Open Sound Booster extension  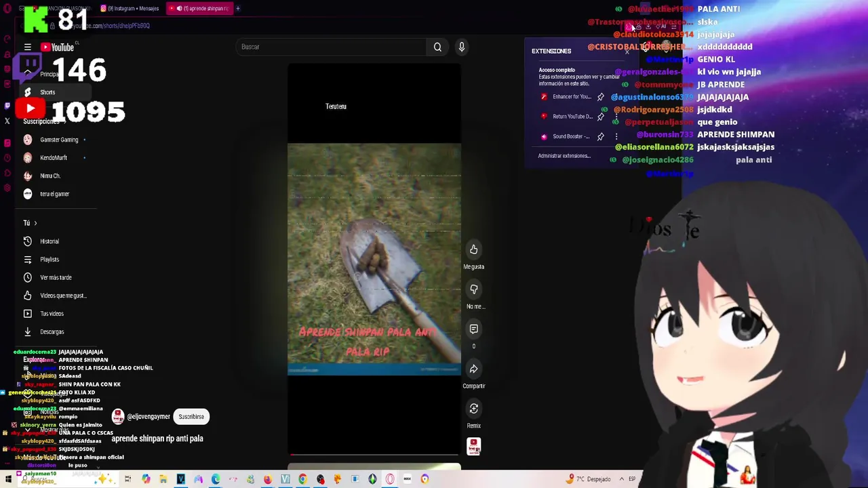pyautogui.click(x=565, y=136)
